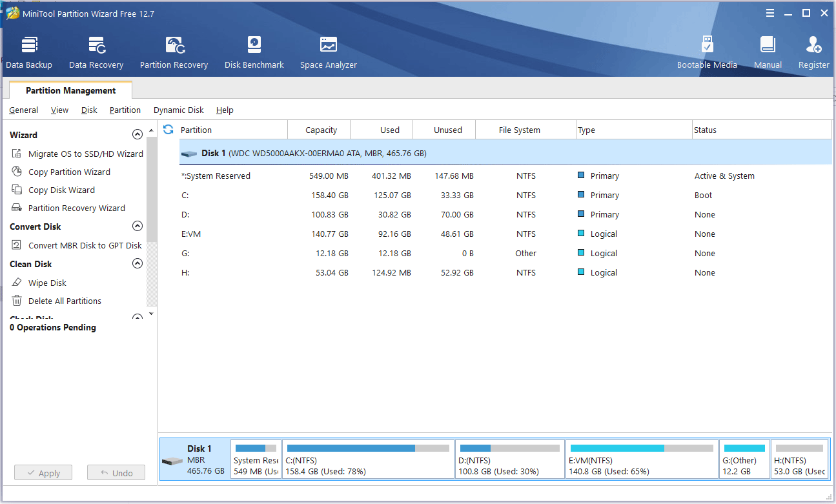Click the sidebar scroll down arrow
Viewport: 836px width, 504px height.
[152, 314]
